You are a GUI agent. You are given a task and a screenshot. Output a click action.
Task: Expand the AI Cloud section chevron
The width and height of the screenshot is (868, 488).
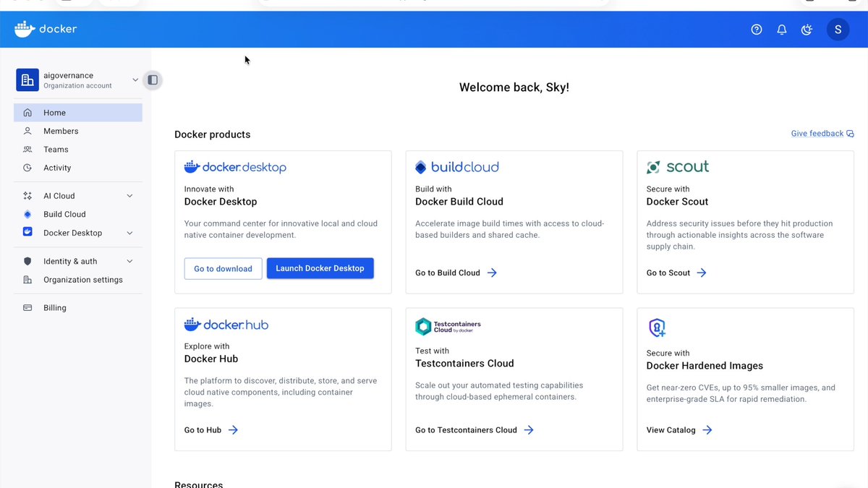(x=129, y=196)
